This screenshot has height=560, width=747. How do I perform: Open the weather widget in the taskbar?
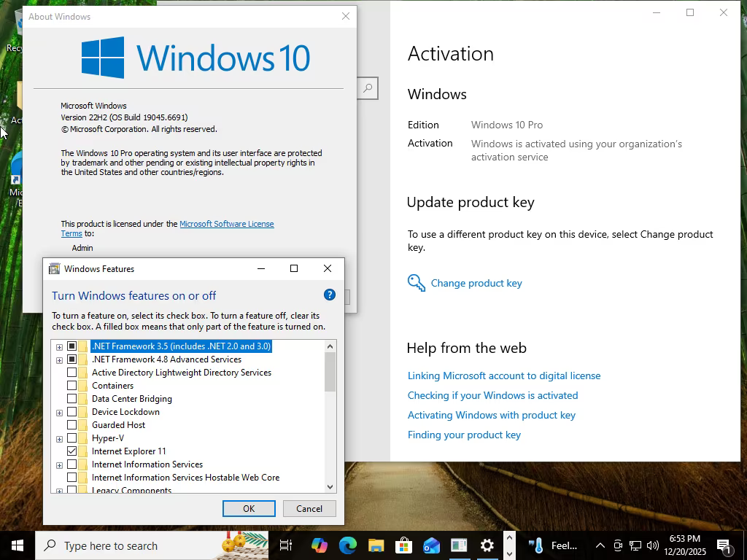click(x=554, y=545)
